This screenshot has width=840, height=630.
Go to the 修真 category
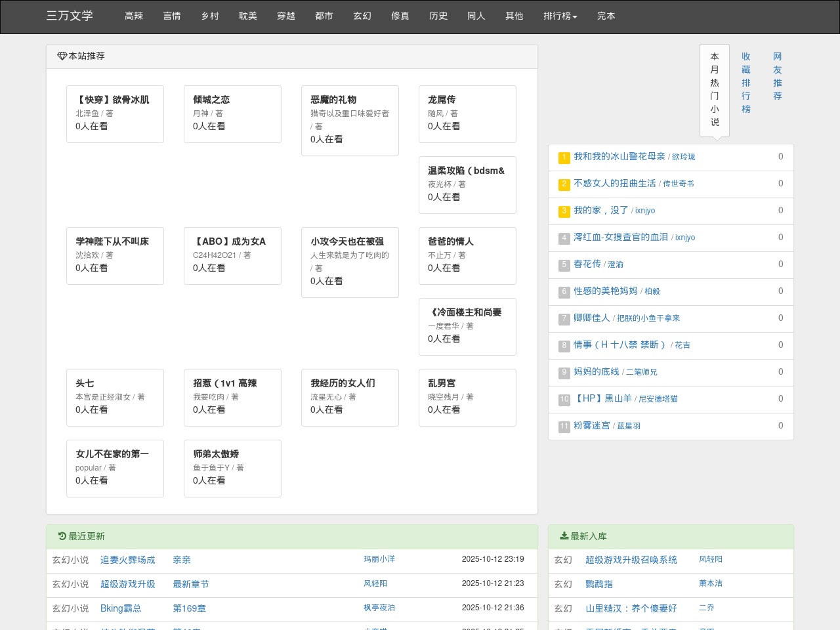[400, 16]
